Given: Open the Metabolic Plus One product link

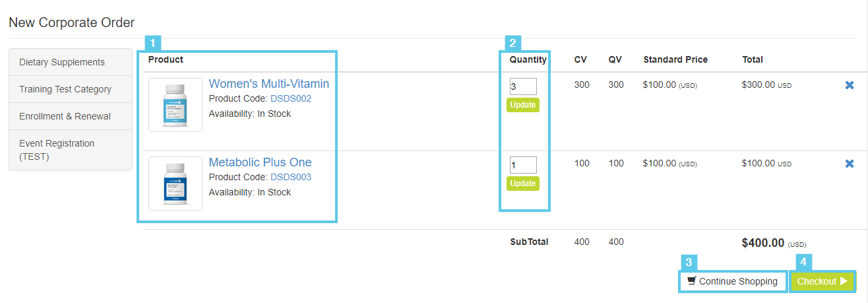Looking at the screenshot, I should pos(260,162).
